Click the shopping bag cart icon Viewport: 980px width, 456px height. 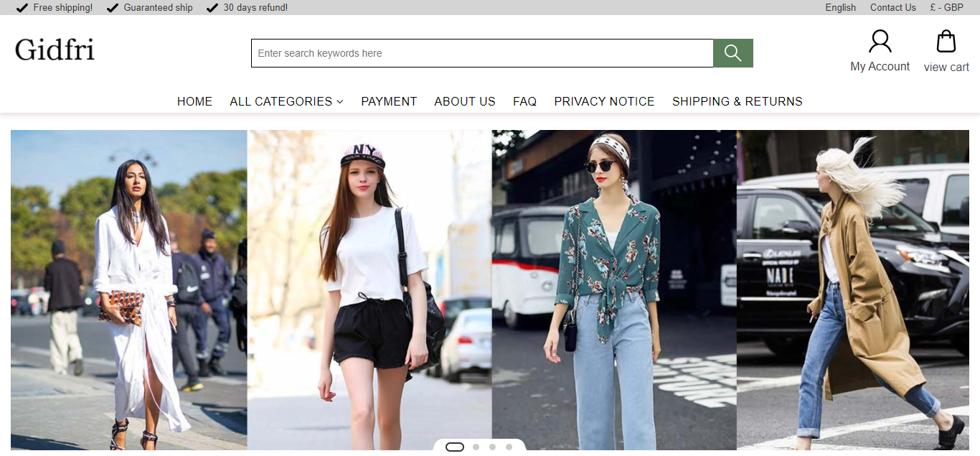(946, 42)
